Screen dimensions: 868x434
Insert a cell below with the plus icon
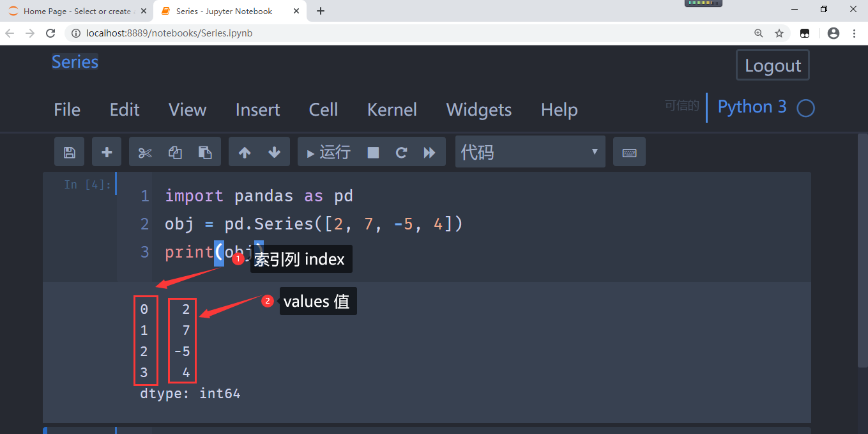click(107, 152)
